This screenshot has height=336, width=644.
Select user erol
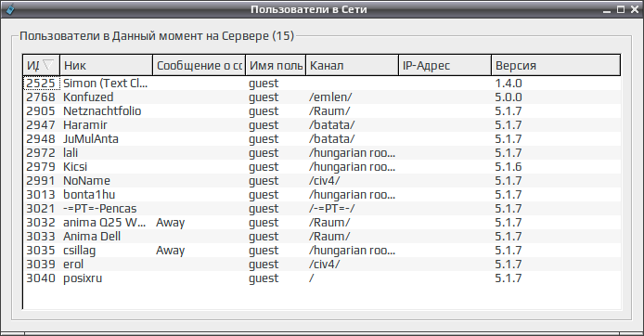[x=73, y=265]
